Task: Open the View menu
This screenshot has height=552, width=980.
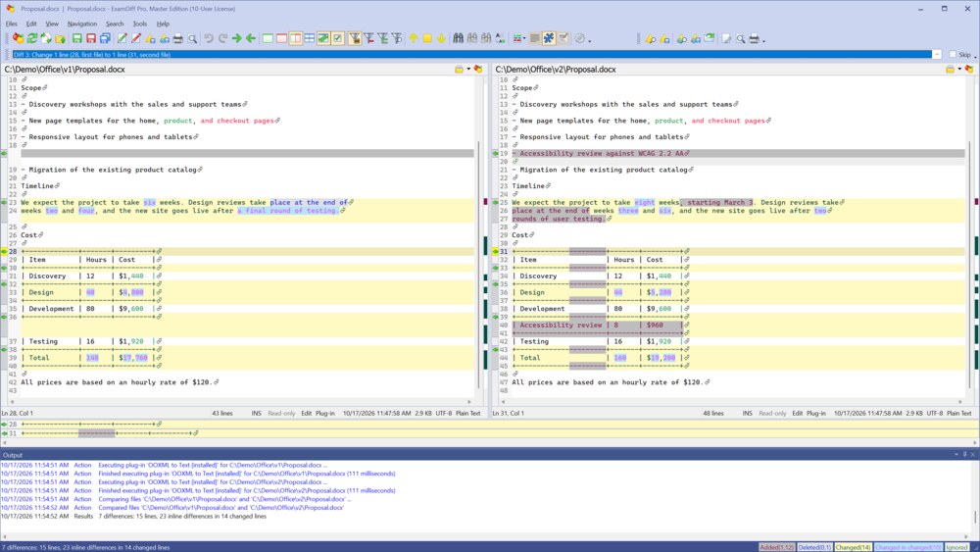Action: (x=52, y=24)
